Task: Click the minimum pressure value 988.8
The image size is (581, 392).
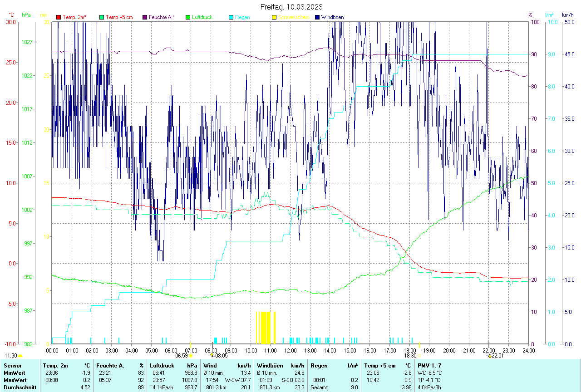Action: (191, 372)
